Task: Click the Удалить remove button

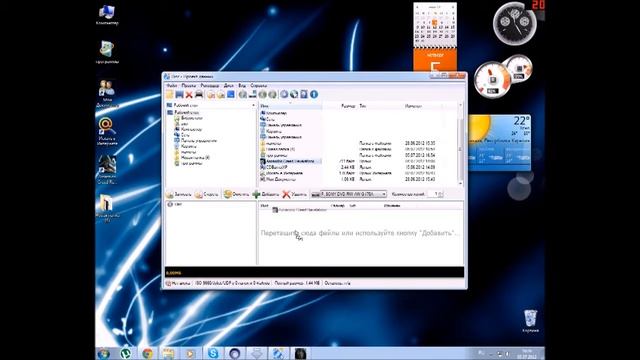Action: [295, 194]
